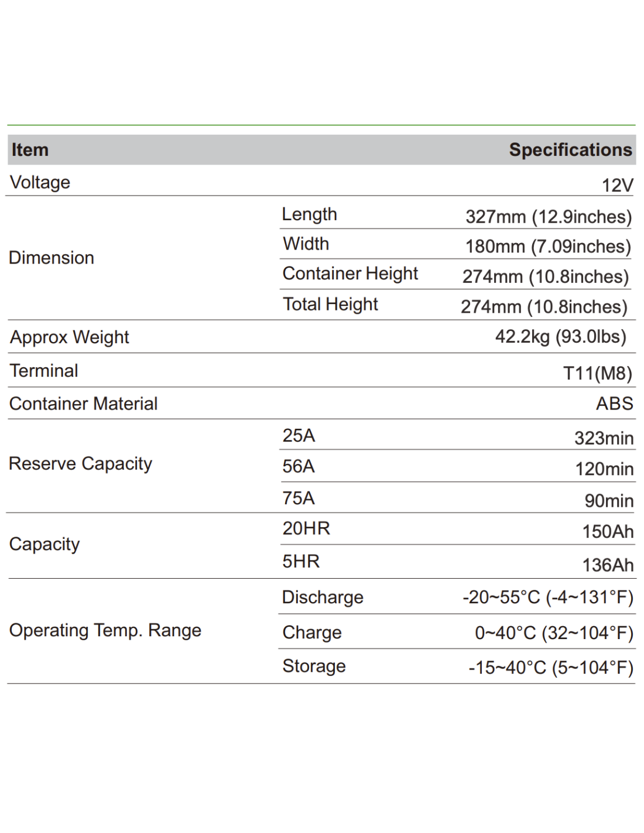
Task: Select the T11(M8) terminal value
Action: tap(597, 373)
